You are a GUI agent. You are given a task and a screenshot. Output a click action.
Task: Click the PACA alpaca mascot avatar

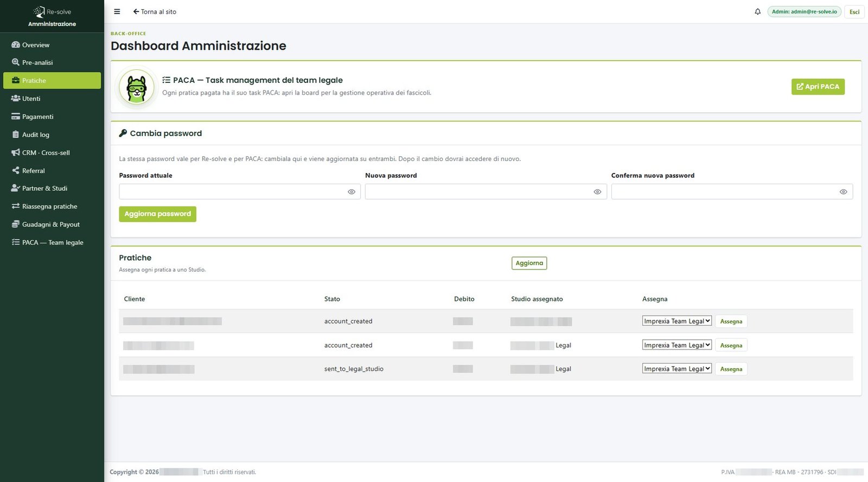pos(137,87)
